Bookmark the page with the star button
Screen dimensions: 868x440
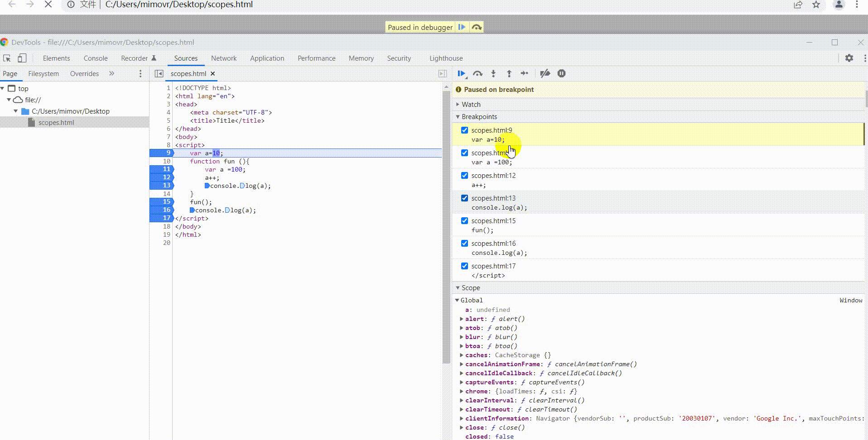pyautogui.click(x=816, y=5)
